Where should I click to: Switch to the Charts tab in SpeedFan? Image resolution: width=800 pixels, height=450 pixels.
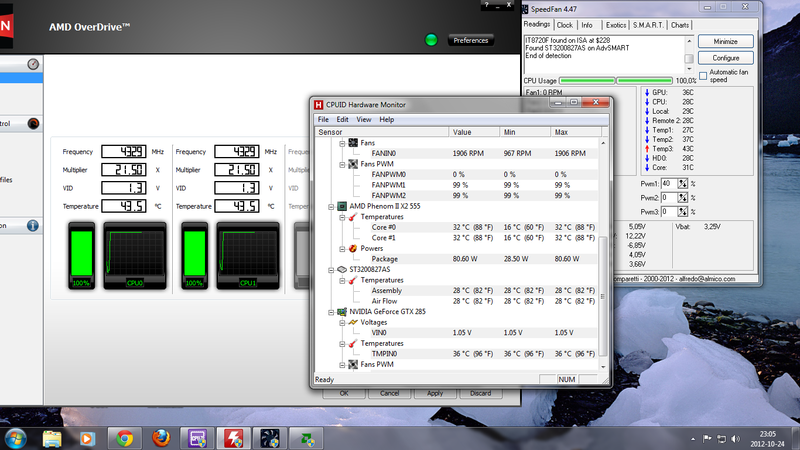pos(680,25)
